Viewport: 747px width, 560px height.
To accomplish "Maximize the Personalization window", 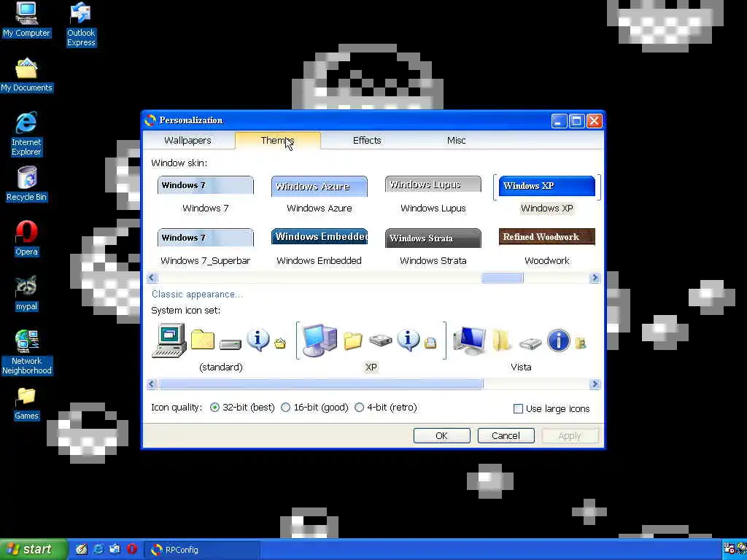I will tap(576, 121).
